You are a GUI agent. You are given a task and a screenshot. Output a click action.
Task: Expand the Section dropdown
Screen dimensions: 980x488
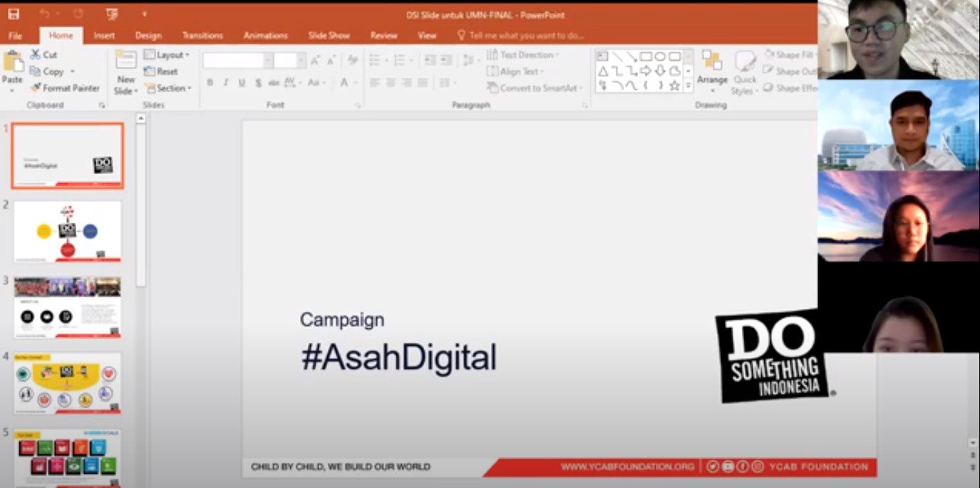(168, 88)
